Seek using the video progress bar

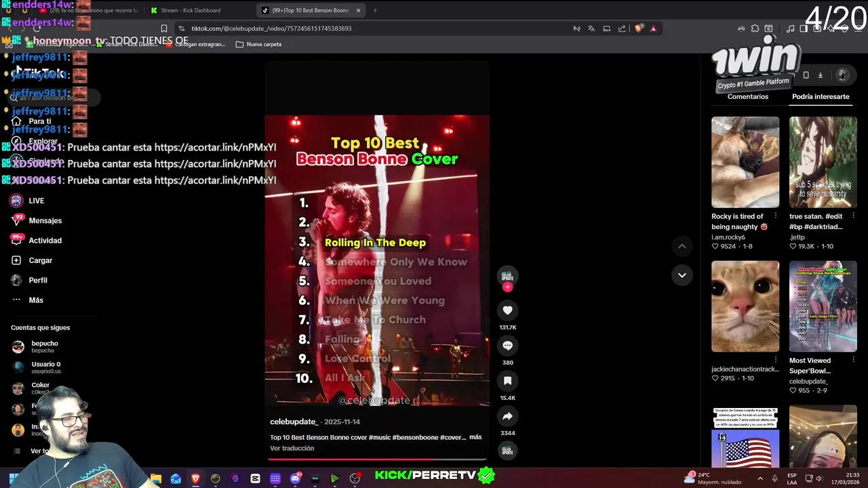pyautogui.click(x=377, y=460)
